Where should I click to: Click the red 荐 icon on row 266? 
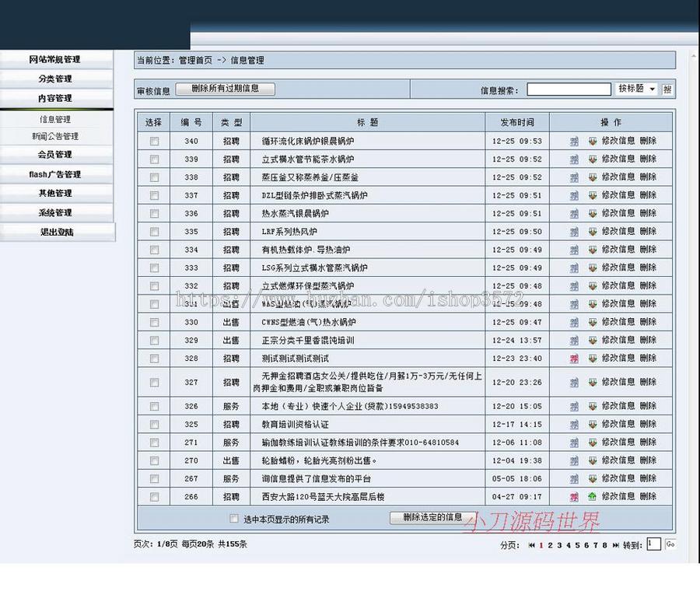point(574,497)
